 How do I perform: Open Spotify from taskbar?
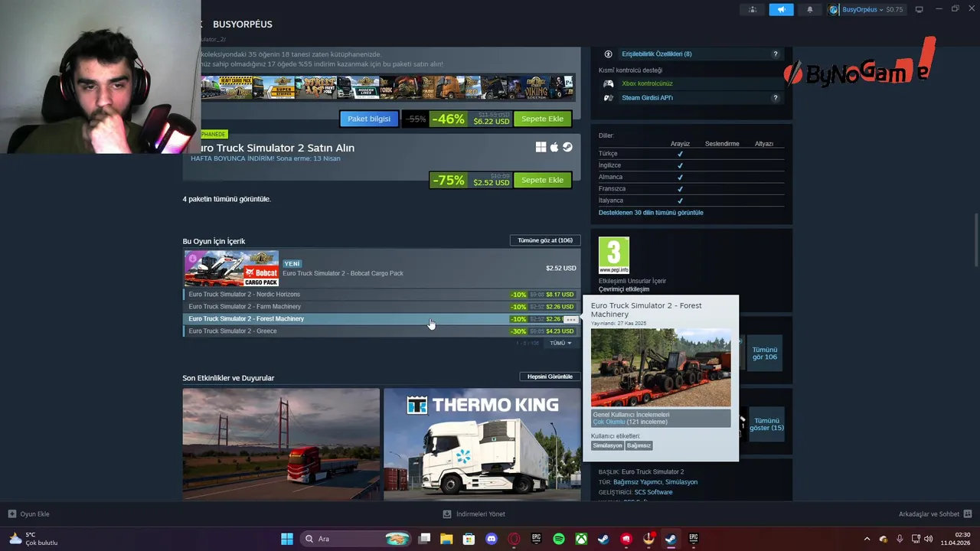click(559, 539)
